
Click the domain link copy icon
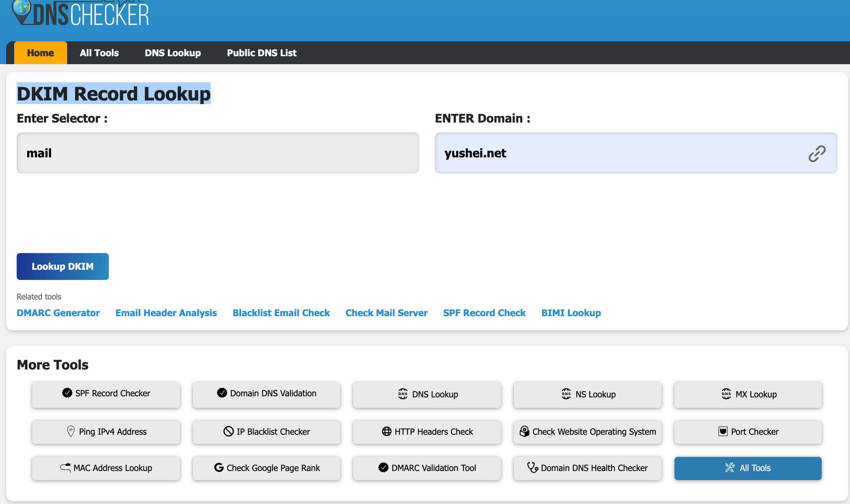tap(817, 152)
